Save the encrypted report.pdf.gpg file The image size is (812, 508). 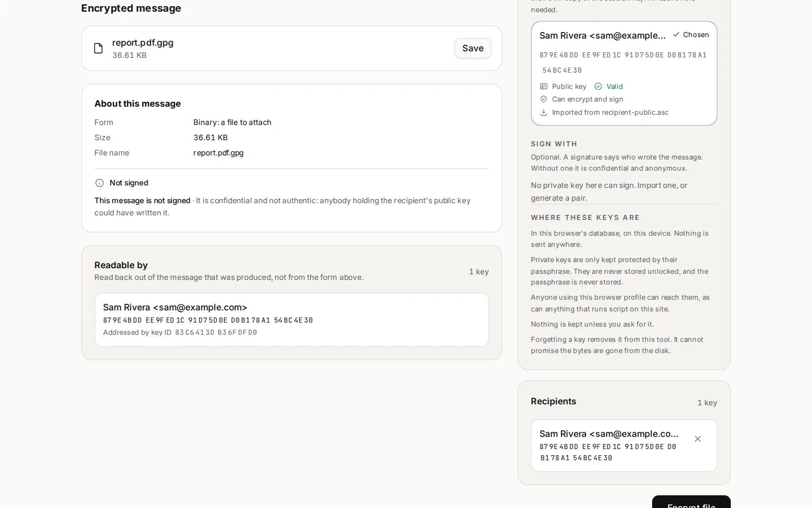pos(472,48)
